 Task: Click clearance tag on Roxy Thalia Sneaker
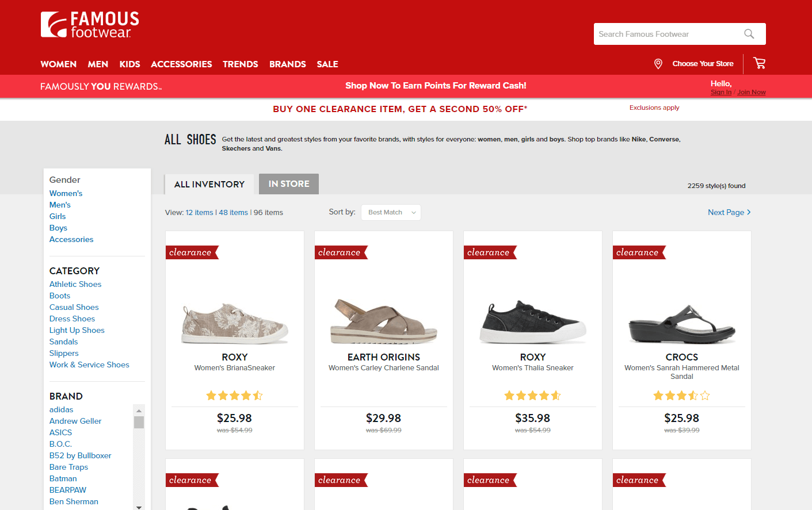491,252
